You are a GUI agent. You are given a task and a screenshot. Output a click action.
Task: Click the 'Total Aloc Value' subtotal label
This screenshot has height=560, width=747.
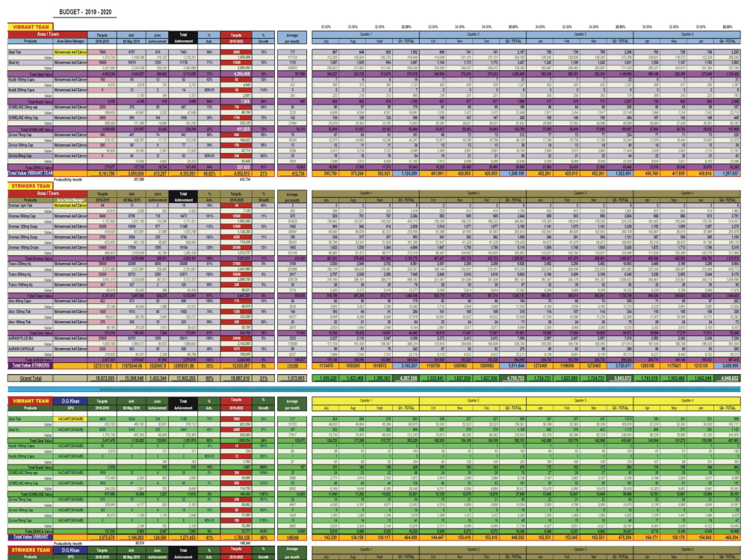click(x=31, y=333)
